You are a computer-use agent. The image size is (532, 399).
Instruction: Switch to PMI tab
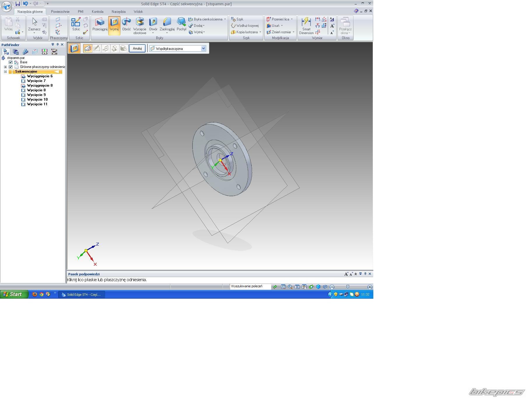pos(80,12)
